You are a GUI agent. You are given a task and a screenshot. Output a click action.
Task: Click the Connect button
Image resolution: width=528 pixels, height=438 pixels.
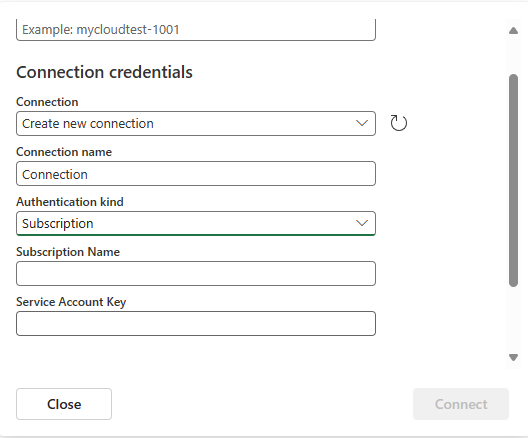[x=461, y=404]
